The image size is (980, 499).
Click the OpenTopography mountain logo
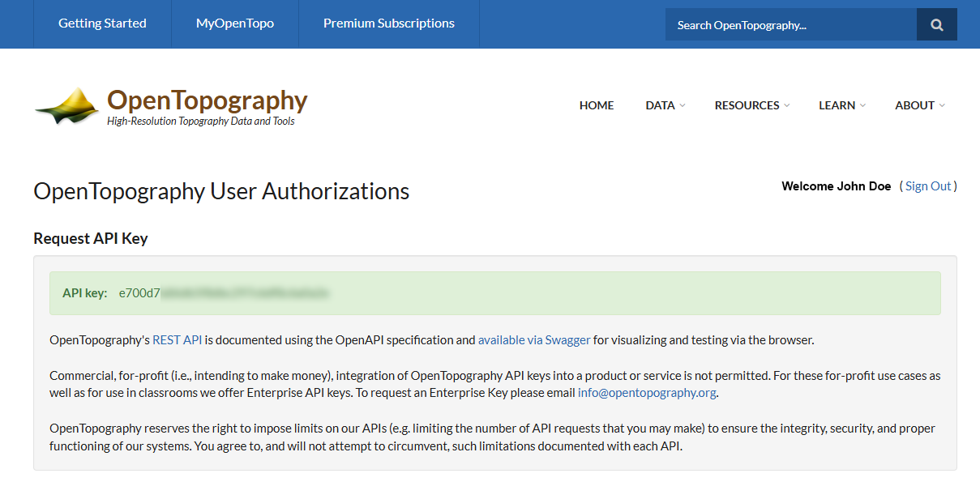point(67,106)
